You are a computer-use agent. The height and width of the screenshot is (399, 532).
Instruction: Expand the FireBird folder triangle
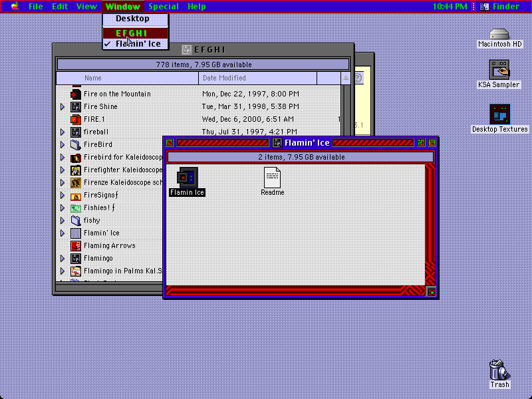click(x=63, y=144)
